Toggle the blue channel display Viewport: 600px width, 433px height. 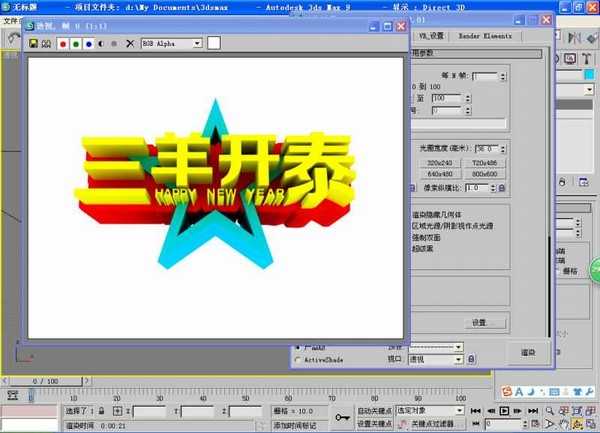(89, 44)
